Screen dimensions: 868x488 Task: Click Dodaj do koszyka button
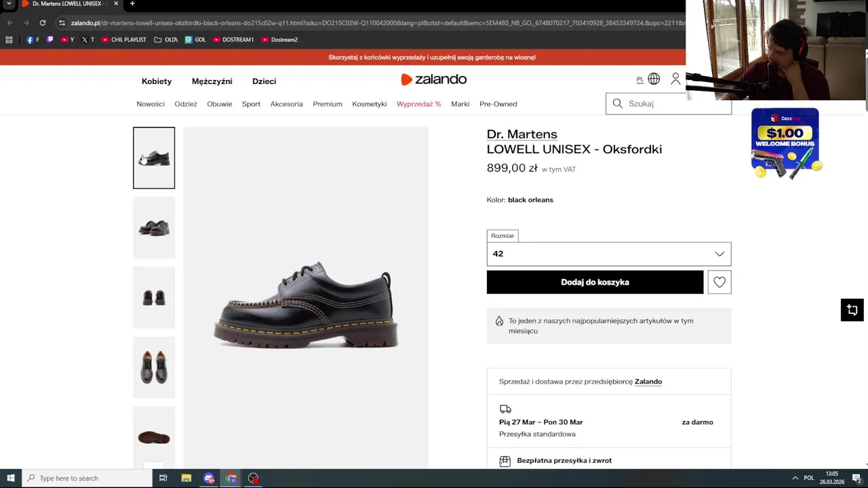pos(595,282)
